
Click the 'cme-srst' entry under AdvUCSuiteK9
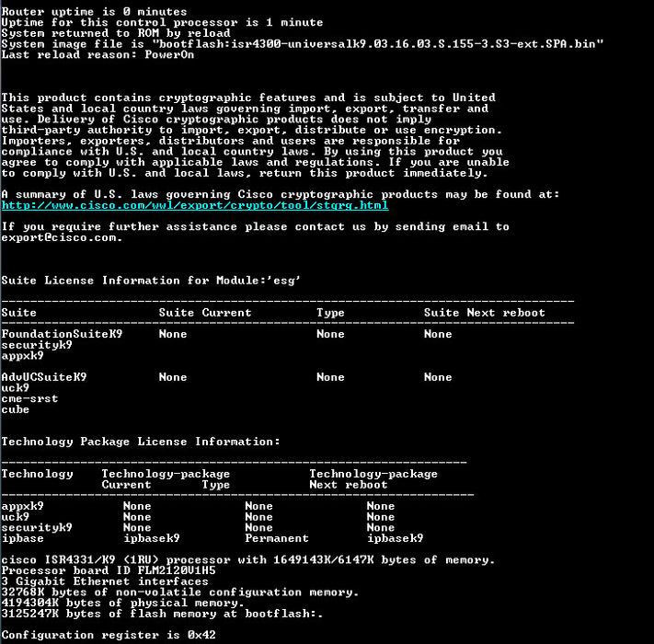pos(29,398)
